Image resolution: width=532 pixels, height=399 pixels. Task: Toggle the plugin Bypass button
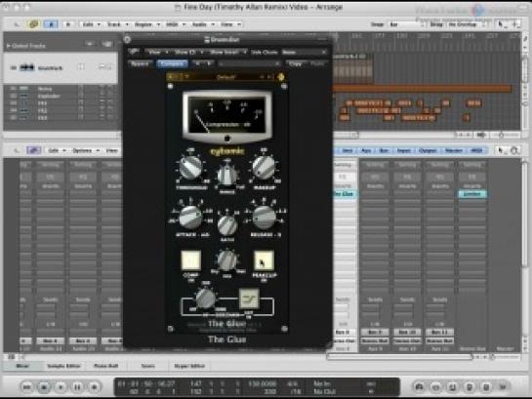(x=140, y=63)
